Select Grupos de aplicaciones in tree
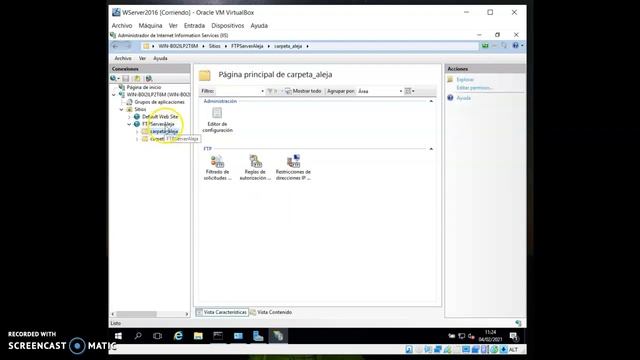The height and width of the screenshot is (360, 640). pyautogui.click(x=160, y=102)
